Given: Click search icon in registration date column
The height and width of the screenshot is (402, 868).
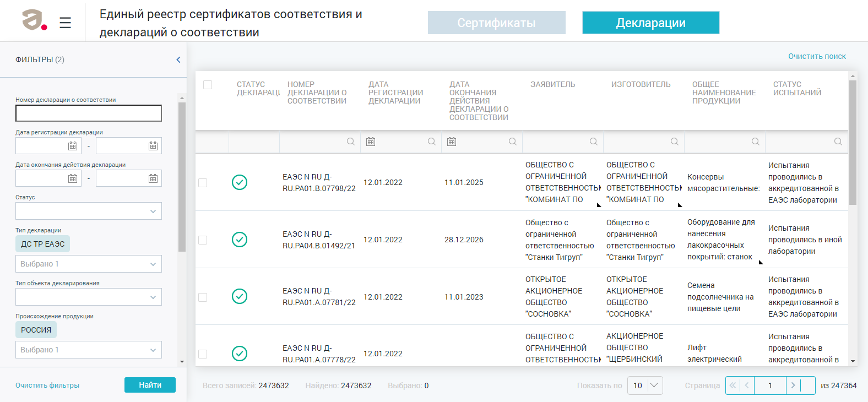Looking at the screenshot, I should 431,142.
